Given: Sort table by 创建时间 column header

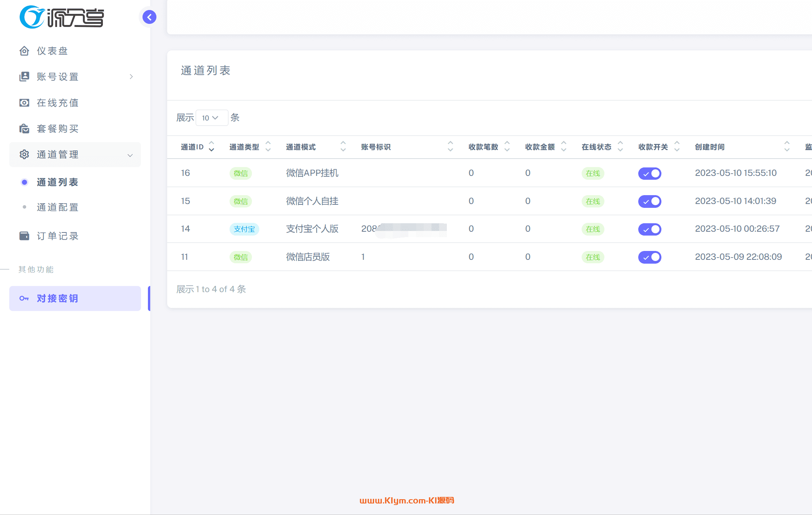Looking at the screenshot, I should point(710,147).
